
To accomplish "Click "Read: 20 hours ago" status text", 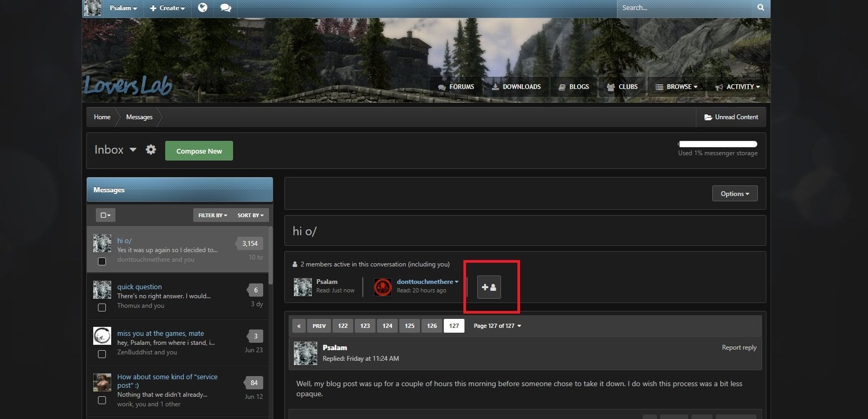I will [x=422, y=290].
